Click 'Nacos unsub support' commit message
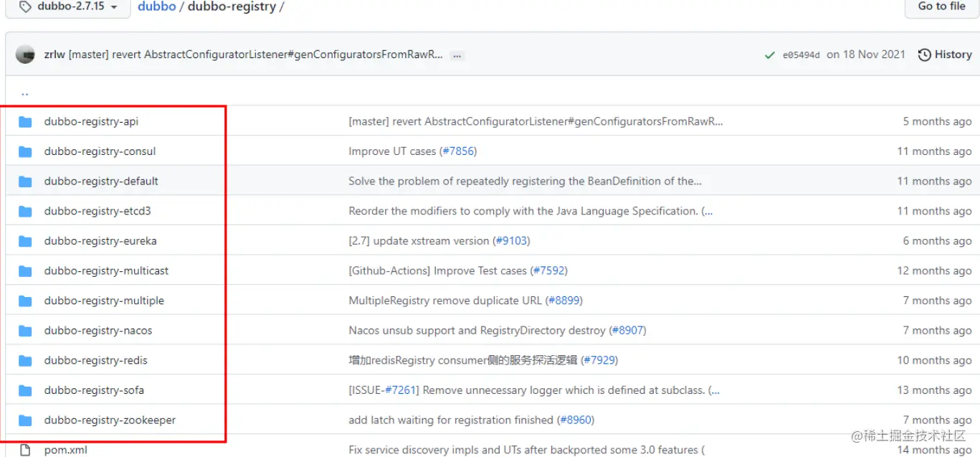This screenshot has width=980, height=457. pyautogui.click(x=477, y=331)
